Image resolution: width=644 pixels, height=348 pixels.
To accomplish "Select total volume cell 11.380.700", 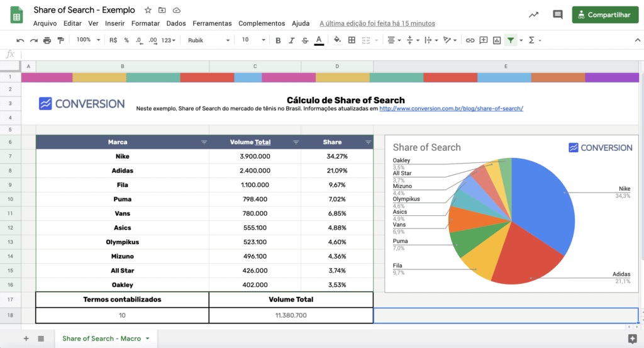I will click(x=291, y=315).
